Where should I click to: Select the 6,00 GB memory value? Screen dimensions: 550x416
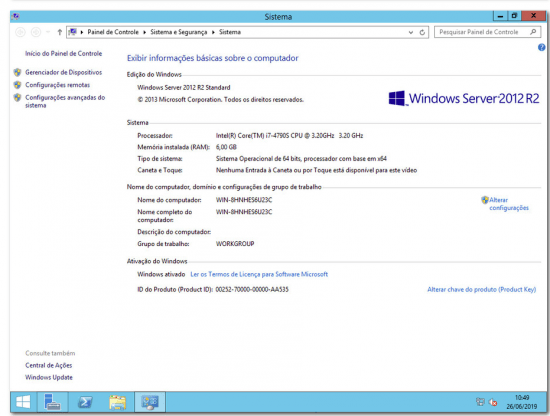pos(226,147)
